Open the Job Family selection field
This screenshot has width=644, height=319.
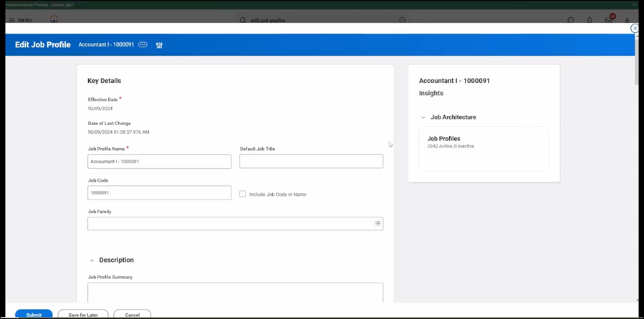pos(229,224)
